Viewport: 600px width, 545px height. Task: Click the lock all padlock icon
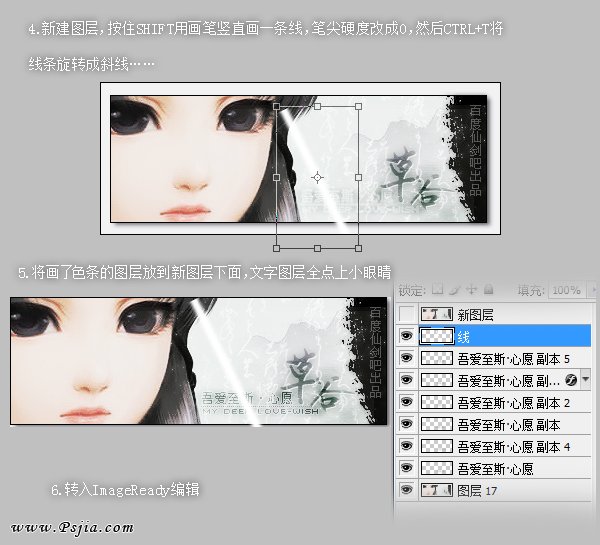487,290
